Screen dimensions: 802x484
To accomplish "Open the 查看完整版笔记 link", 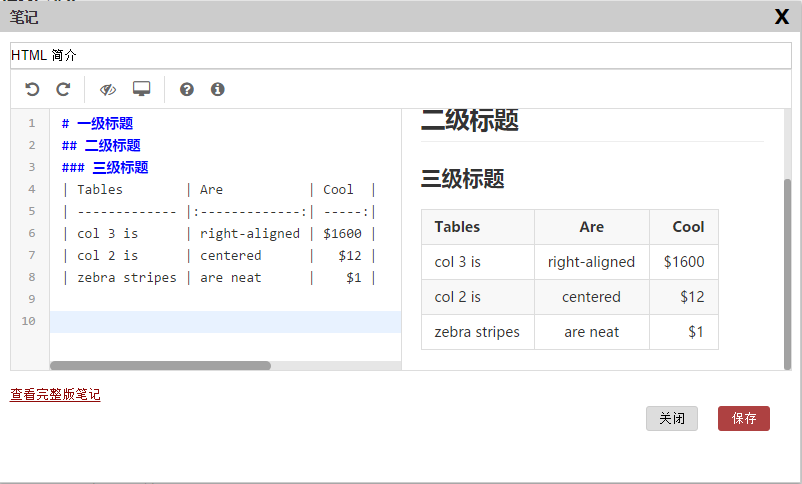I will pos(55,395).
